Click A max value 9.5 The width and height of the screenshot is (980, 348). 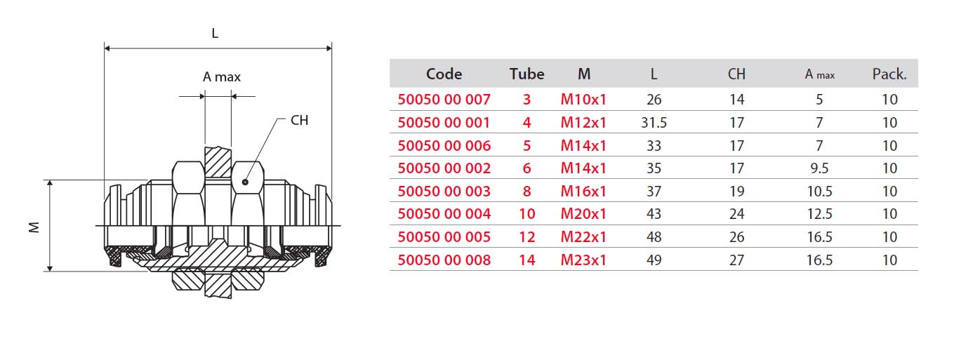click(819, 168)
